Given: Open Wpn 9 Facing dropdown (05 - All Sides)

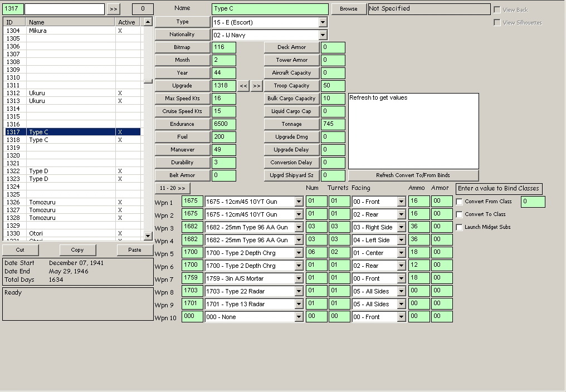Looking at the screenshot, I should point(401,304).
